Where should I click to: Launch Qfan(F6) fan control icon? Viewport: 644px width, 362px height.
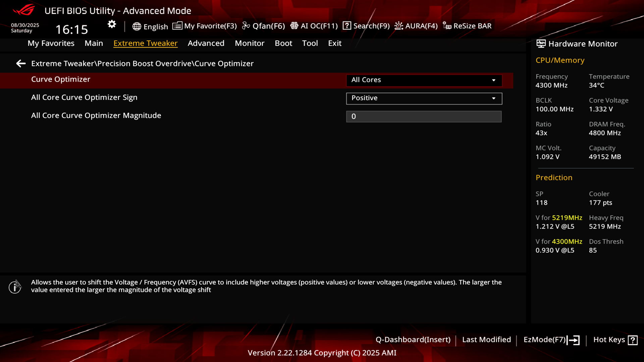pos(246,26)
